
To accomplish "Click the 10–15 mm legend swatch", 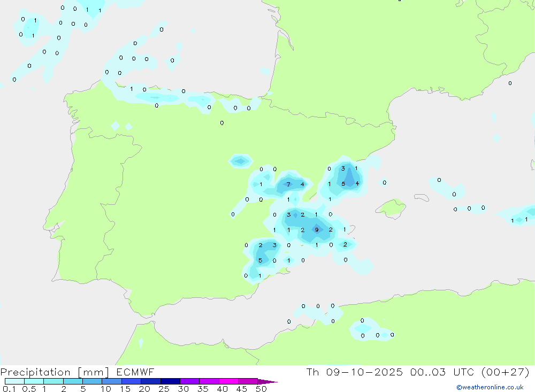I will 112,381.
